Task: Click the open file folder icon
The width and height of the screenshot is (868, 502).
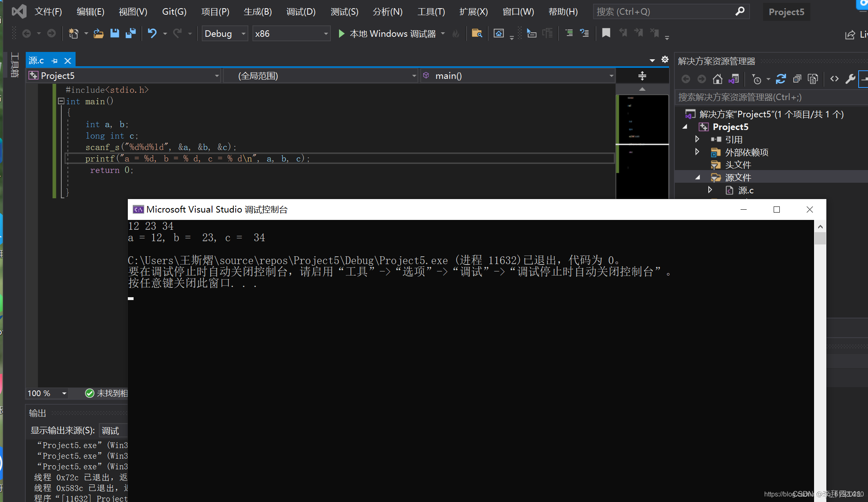Action: click(98, 34)
